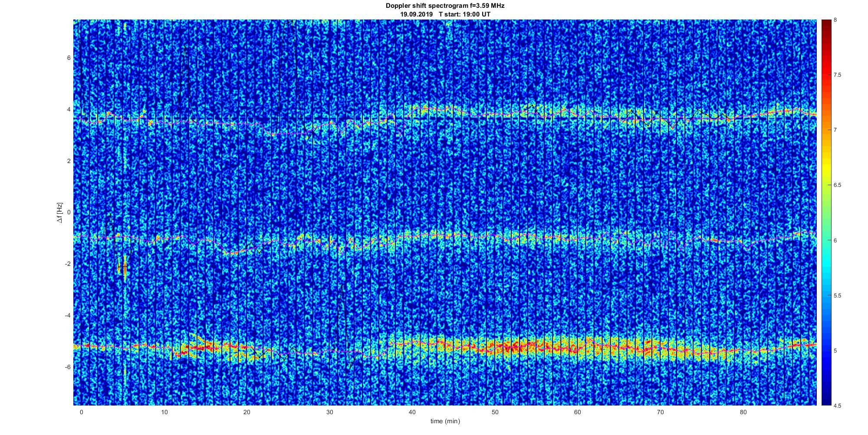868x435 pixels.
Task: Click the colorbar tick label '8'
Action: (x=835, y=20)
